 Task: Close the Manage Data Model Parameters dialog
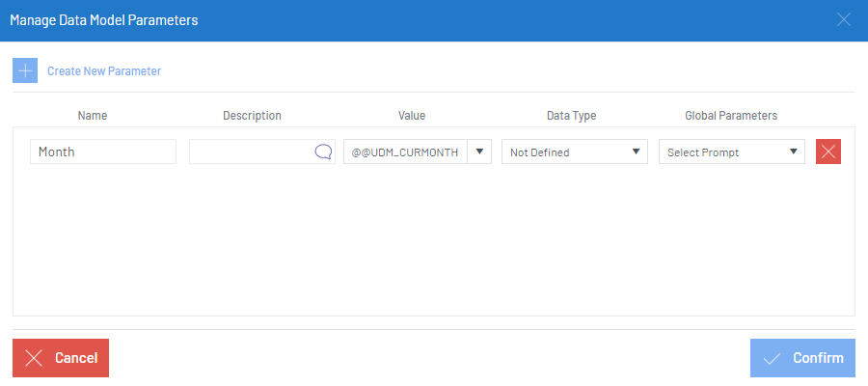[x=844, y=19]
